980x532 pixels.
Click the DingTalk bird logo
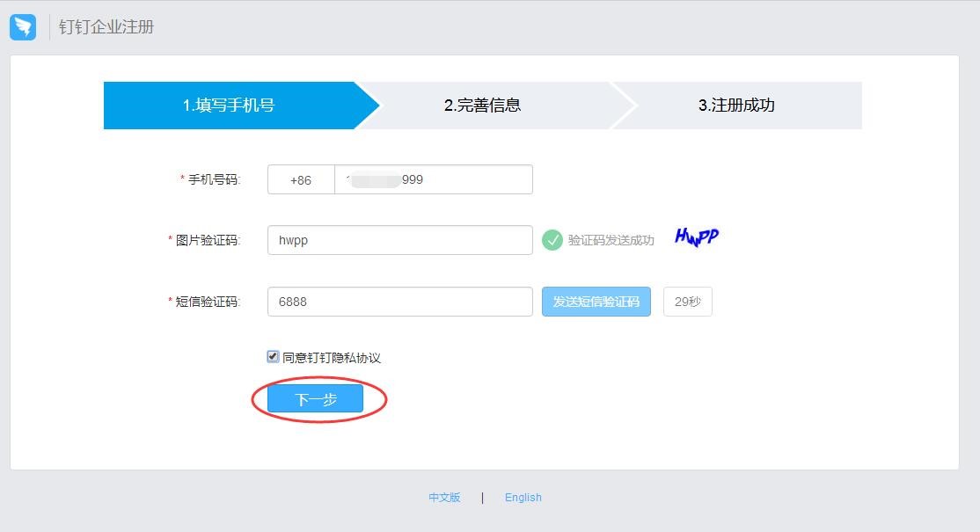click(x=23, y=26)
